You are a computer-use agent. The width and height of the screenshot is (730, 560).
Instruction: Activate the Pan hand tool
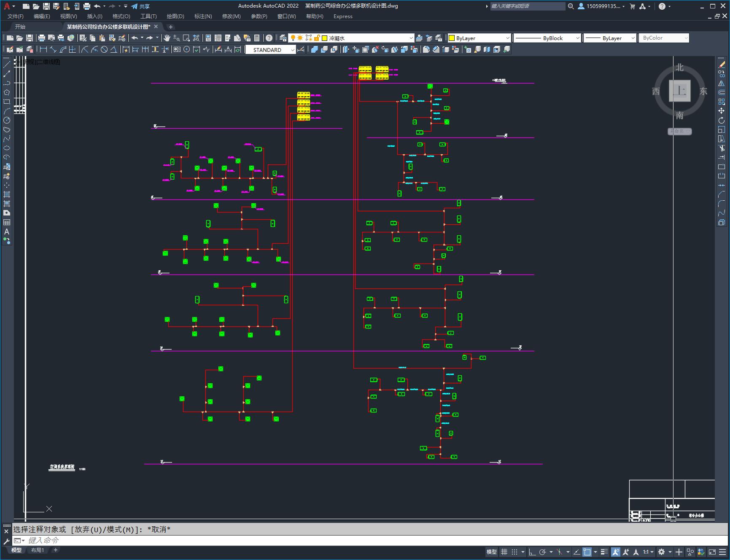click(x=167, y=38)
